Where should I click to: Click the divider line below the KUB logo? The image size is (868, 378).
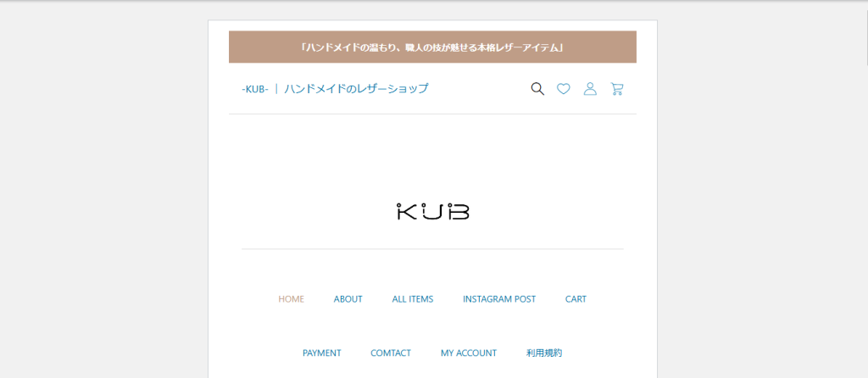(x=432, y=249)
